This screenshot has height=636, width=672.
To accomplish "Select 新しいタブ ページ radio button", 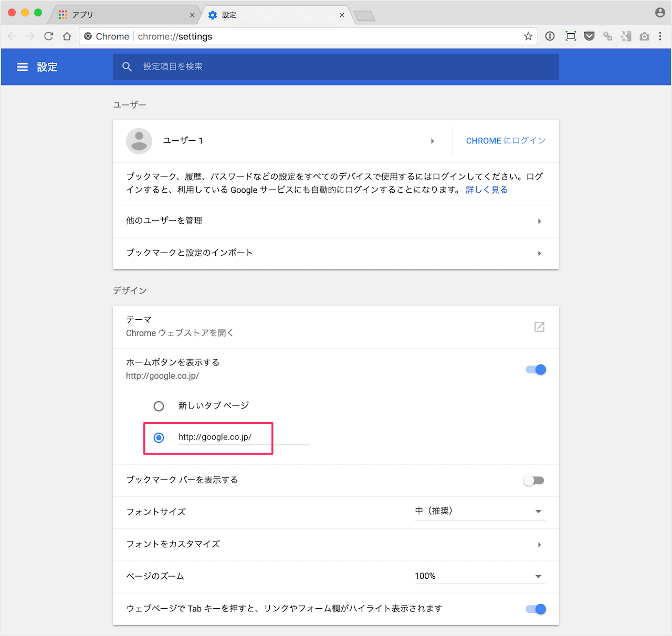I will [159, 406].
